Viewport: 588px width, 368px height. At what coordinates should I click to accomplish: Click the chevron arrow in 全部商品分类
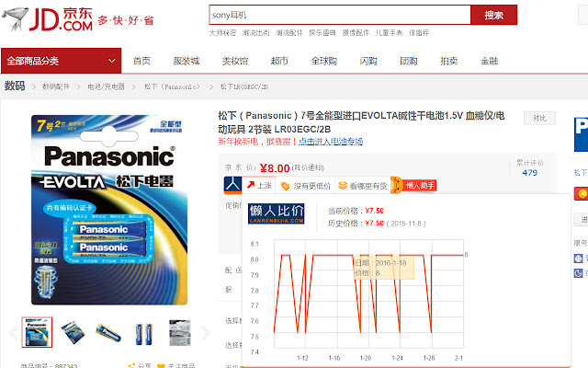point(112,61)
